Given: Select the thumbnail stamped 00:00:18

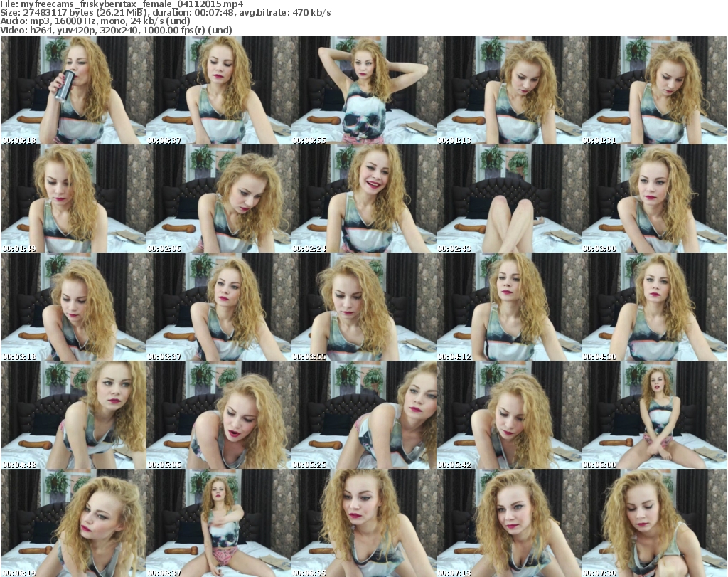Looking at the screenshot, I should point(74,90).
